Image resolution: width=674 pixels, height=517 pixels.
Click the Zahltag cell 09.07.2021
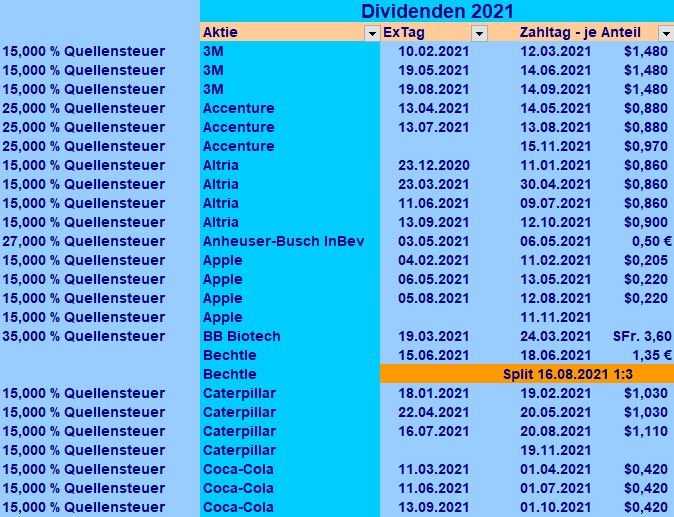pyautogui.click(x=555, y=203)
